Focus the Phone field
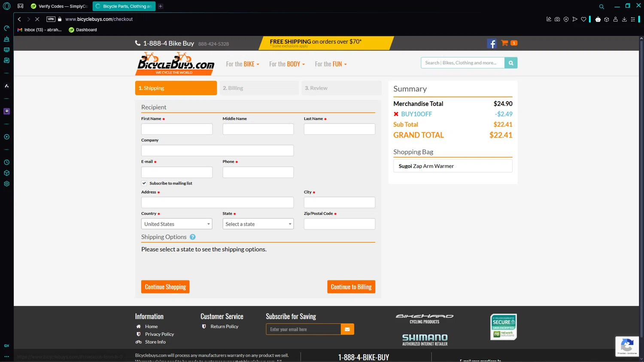Screen dimensions: 644x362 (258, 172)
